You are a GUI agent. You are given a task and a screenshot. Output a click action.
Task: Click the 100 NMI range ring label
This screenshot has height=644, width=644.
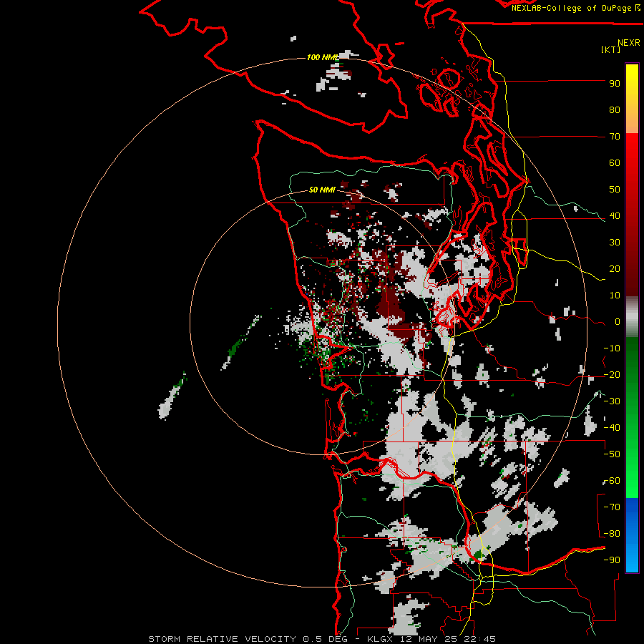323,57
